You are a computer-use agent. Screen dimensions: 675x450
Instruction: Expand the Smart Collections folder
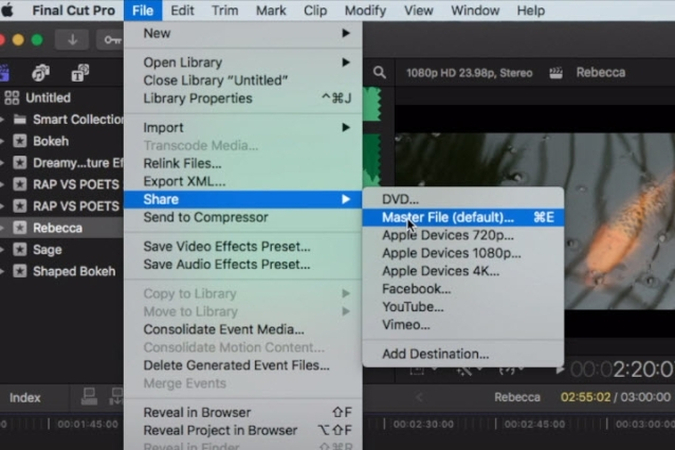[2, 119]
